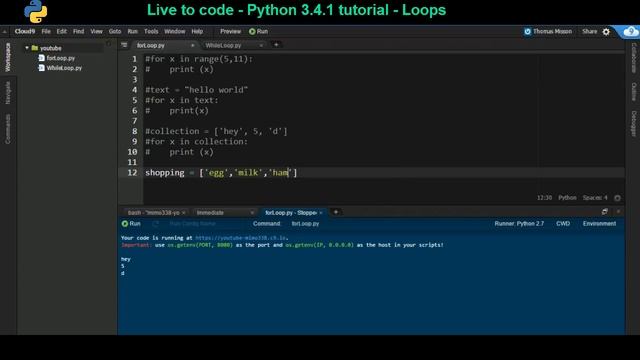Open the Edit menu
This screenshot has width=640, height=360.
pyautogui.click(x=61, y=31)
